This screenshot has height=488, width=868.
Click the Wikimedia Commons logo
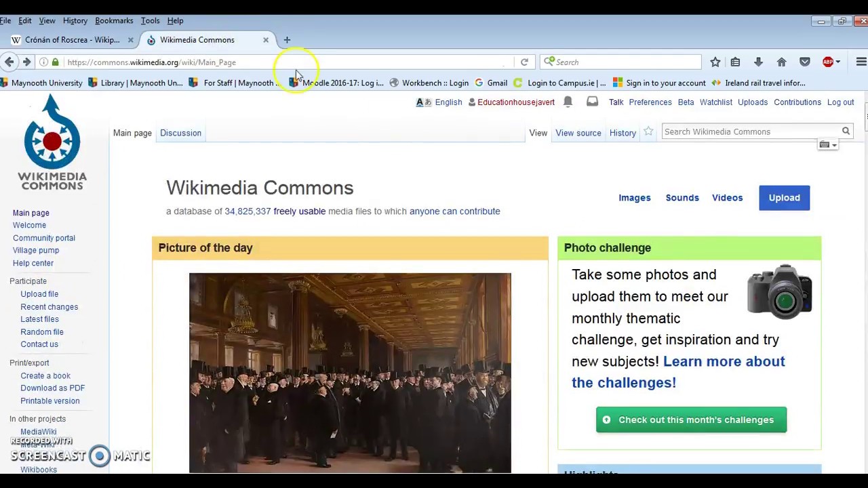coord(52,143)
